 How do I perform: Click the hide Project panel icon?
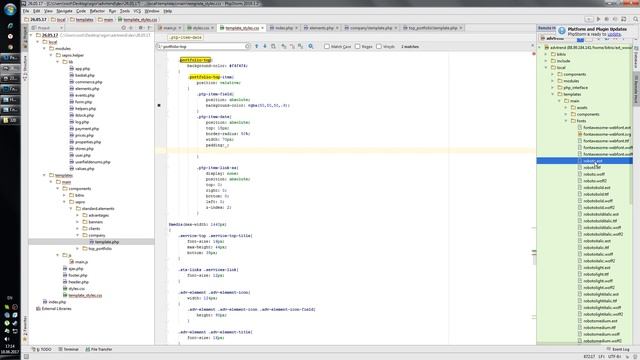pos(149,28)
